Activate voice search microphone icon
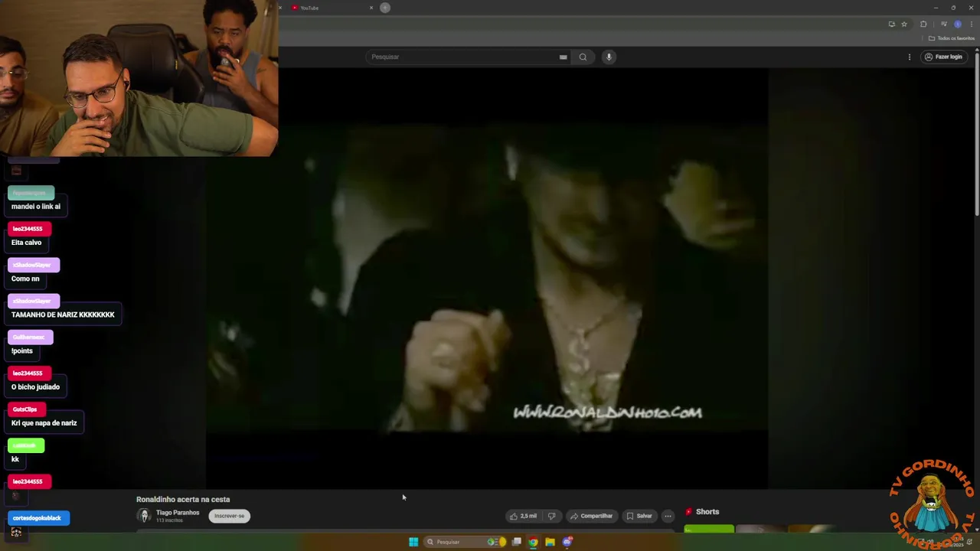 [609, 57]
